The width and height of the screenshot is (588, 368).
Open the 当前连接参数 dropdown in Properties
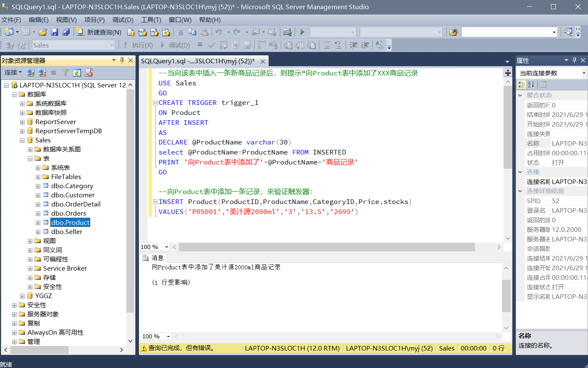pyautogui.click(x=584, y=73)
